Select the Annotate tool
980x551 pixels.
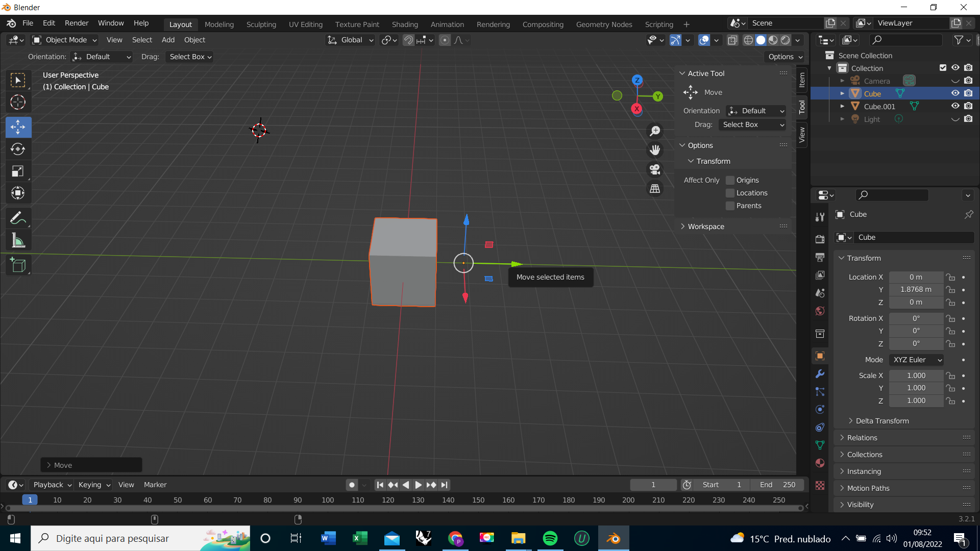pyautogui.click(x=18, y=218)
